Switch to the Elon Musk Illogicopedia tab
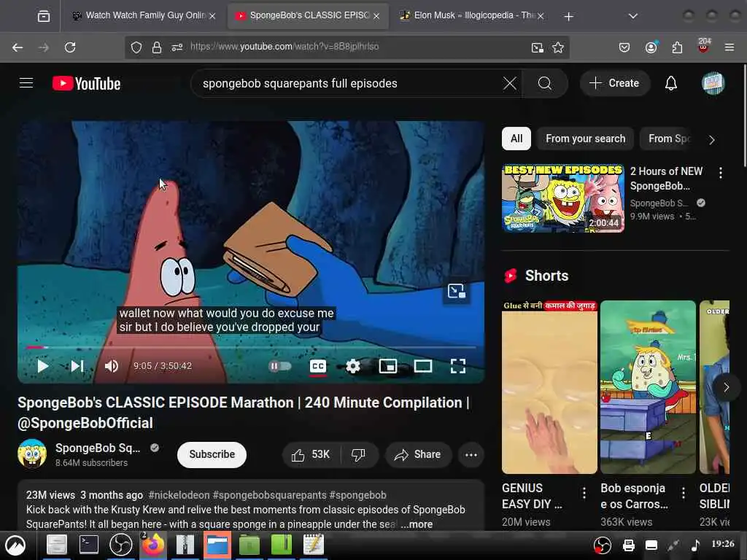 [x=472, y=16]
